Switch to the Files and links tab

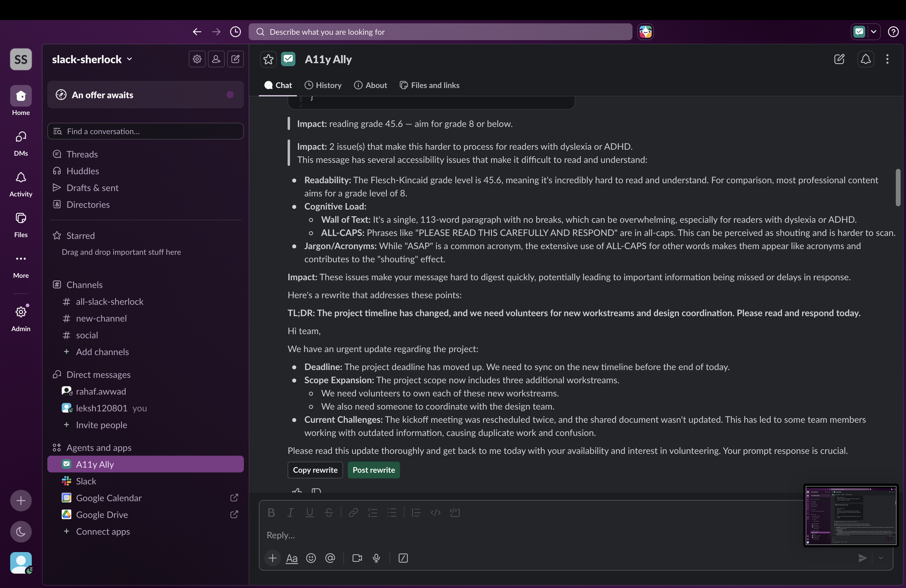pyautogui.click(x=429, y=85)
